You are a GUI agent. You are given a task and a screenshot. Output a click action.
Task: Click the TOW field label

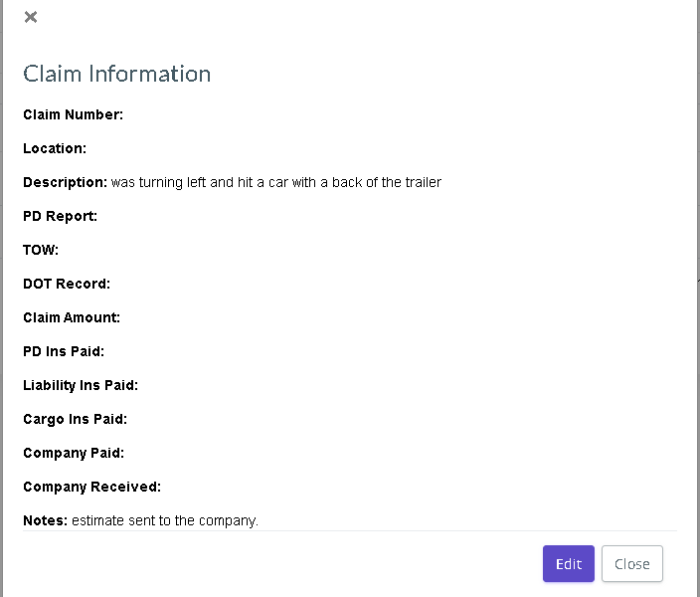pos(41,250)
